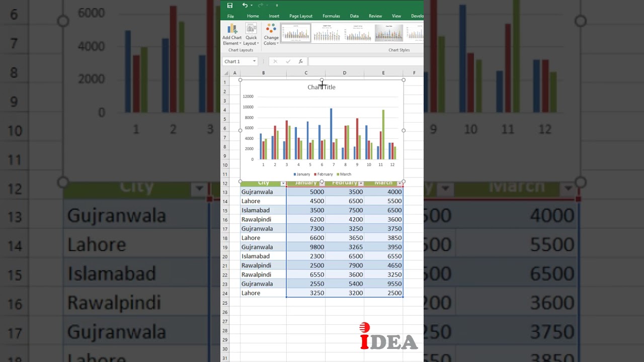
Task: Apply the third chart style thumbnail
Action: [358, 33]
